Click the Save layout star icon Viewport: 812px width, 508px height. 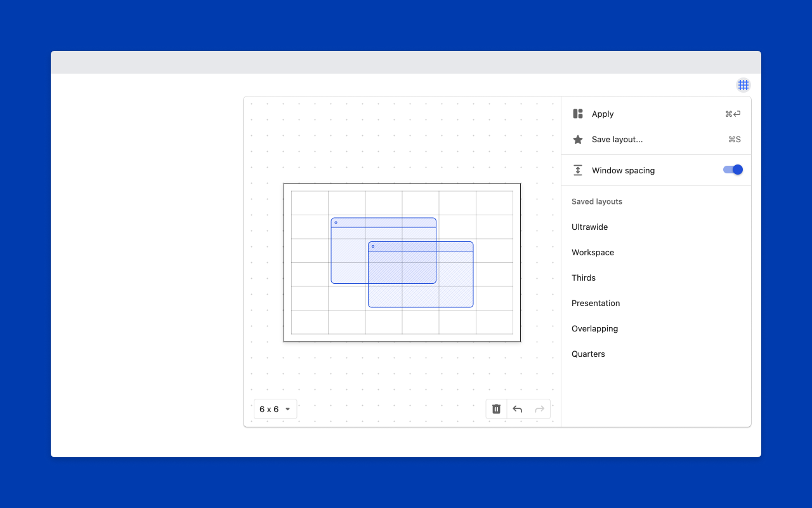578,140
